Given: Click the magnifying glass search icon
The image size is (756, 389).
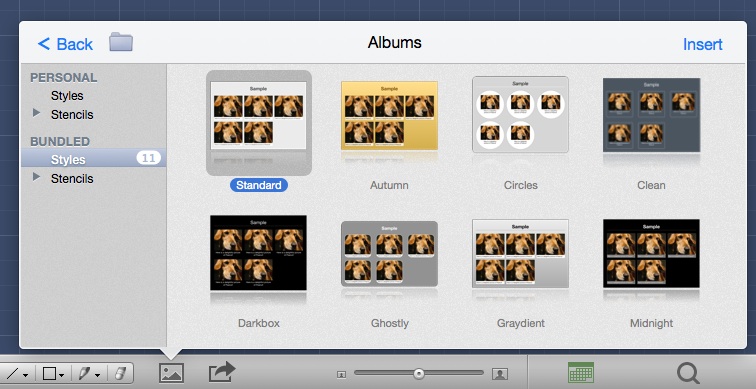Looking at the screenshot, I should [688, 373].
